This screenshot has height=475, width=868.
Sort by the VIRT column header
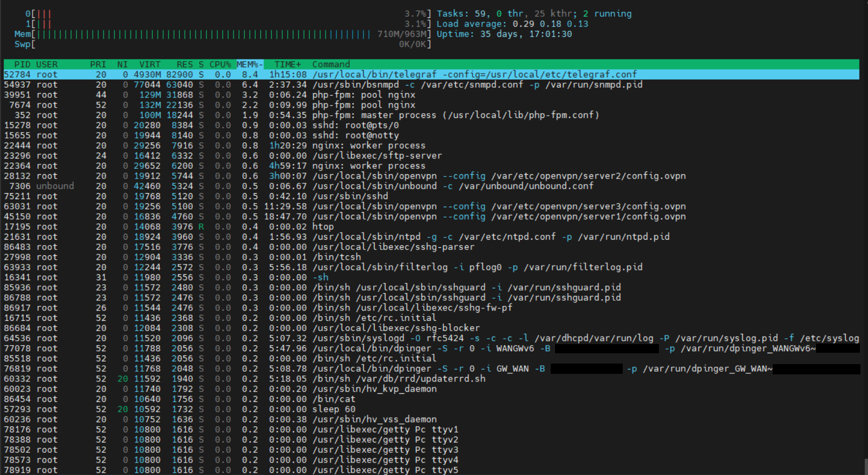coord(149,64)
